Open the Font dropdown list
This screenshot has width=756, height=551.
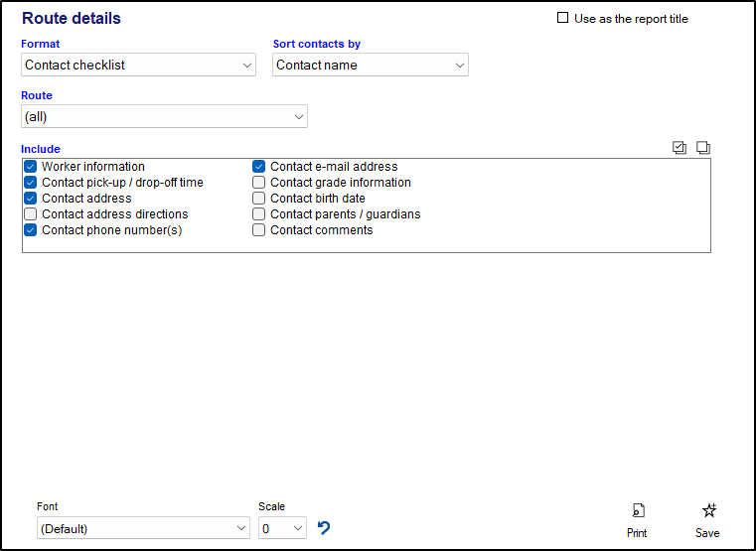[x=143, y=529]
